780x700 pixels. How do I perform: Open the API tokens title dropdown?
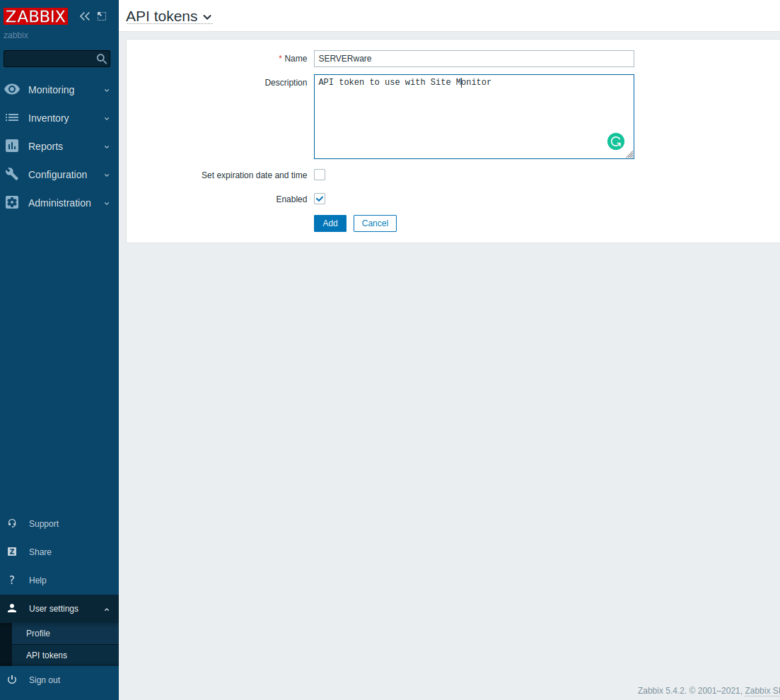tap(207, 16)
